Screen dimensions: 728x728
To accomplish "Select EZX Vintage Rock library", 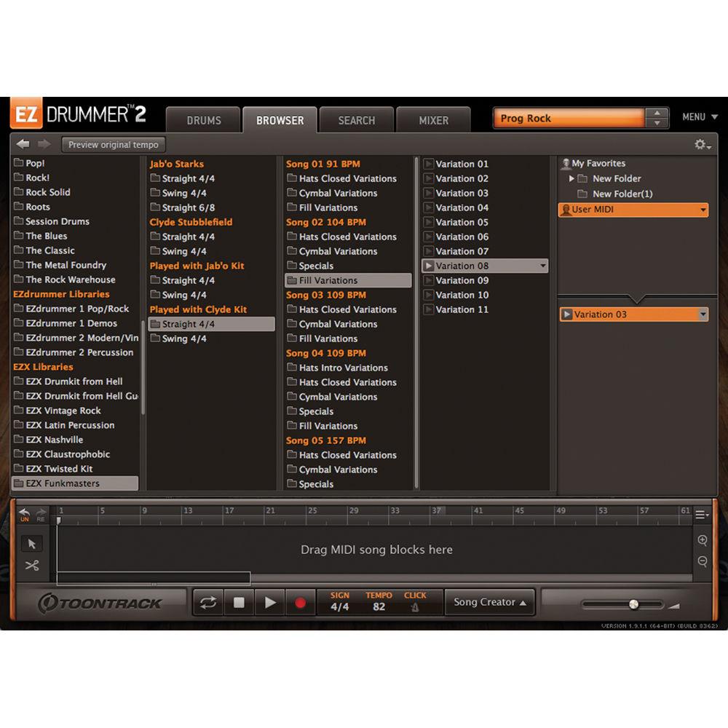I will [58, 411].
